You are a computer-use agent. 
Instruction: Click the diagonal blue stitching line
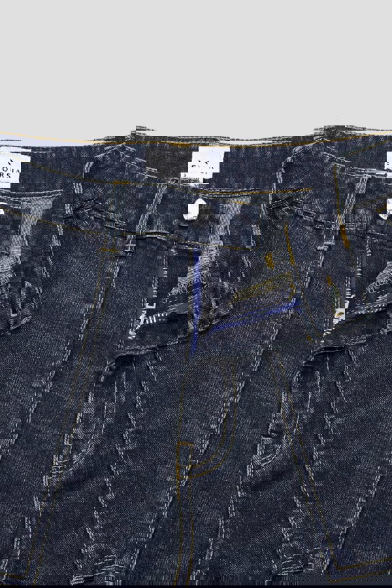255,316
